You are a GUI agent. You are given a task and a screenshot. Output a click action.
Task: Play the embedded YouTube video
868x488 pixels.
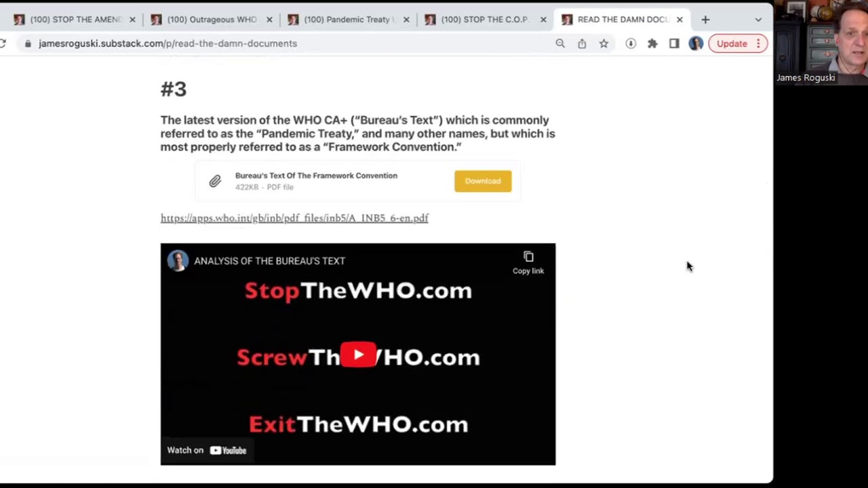point(358,354)
